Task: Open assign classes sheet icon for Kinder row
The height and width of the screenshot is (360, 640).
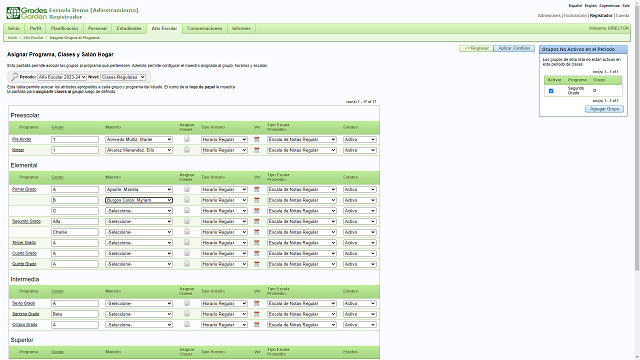Action: 187,150
